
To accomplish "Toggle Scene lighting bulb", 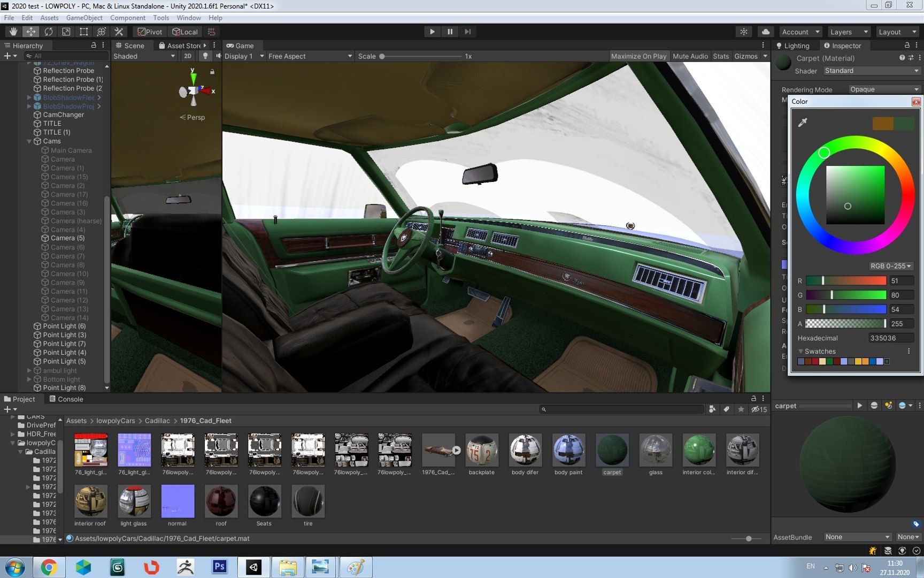I will point(205,56).
